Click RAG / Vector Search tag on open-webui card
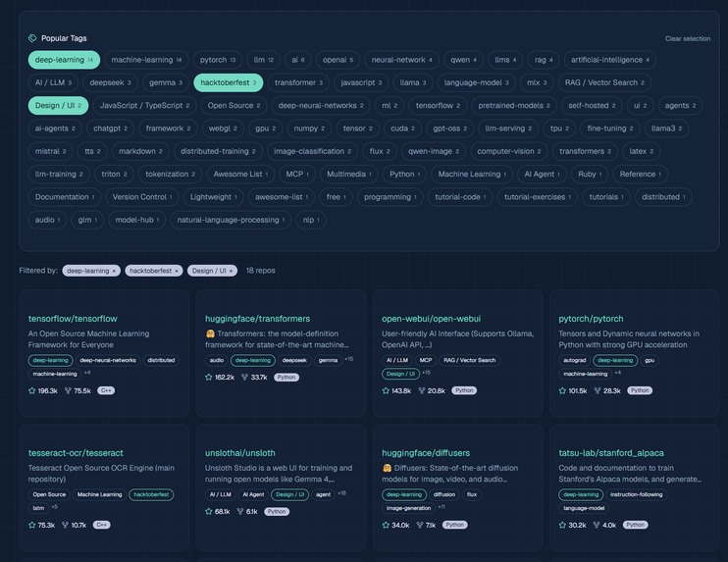Screen dimensions: 728x562 click(469, 360)
